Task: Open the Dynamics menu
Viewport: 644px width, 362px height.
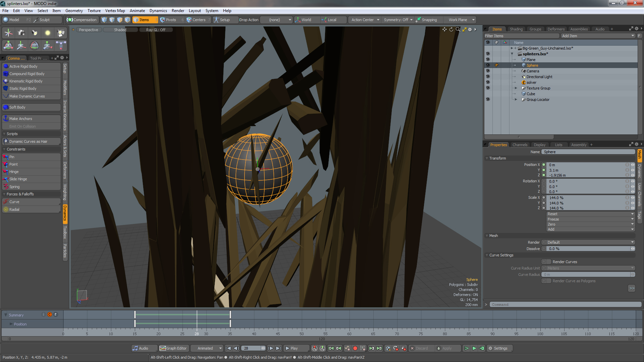Action: (158, 10)
